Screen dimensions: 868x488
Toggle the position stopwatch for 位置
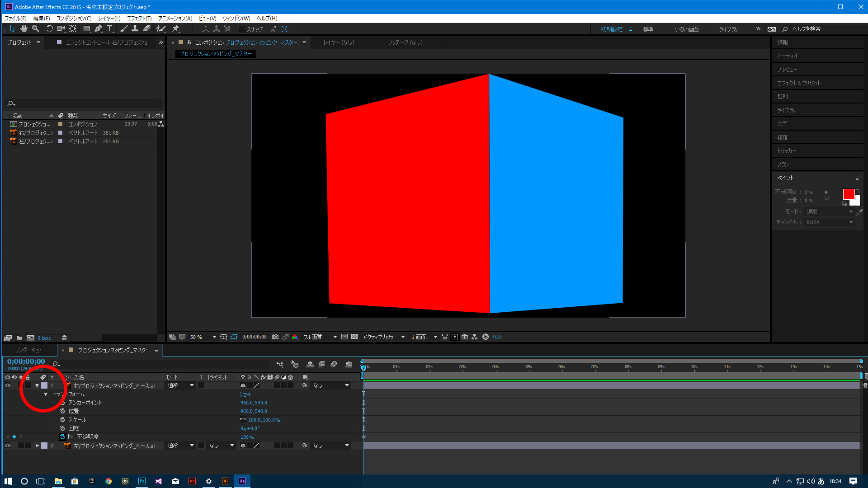[62, 411]
